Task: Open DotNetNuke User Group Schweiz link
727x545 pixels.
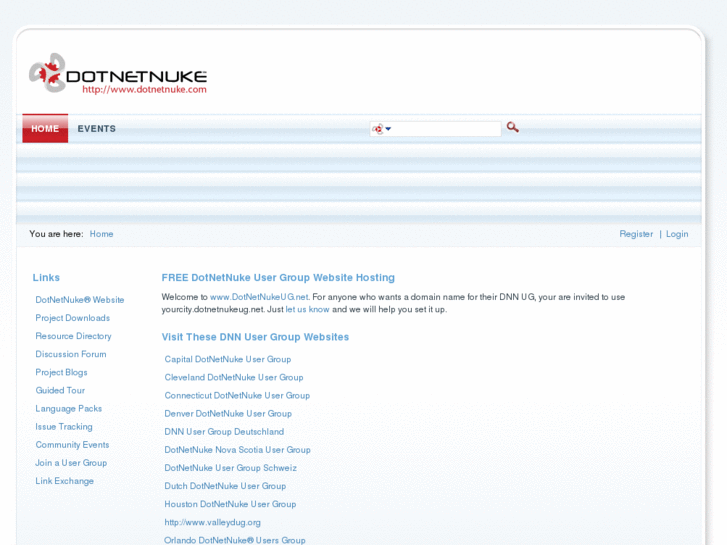Action: (230, 468)
